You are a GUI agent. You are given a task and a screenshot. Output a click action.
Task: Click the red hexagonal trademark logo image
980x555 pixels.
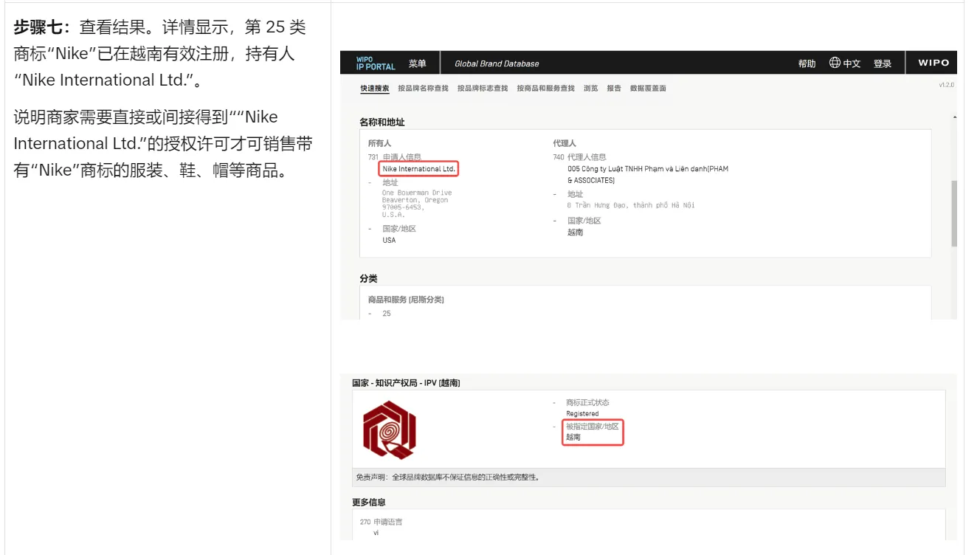coord(390,430)
